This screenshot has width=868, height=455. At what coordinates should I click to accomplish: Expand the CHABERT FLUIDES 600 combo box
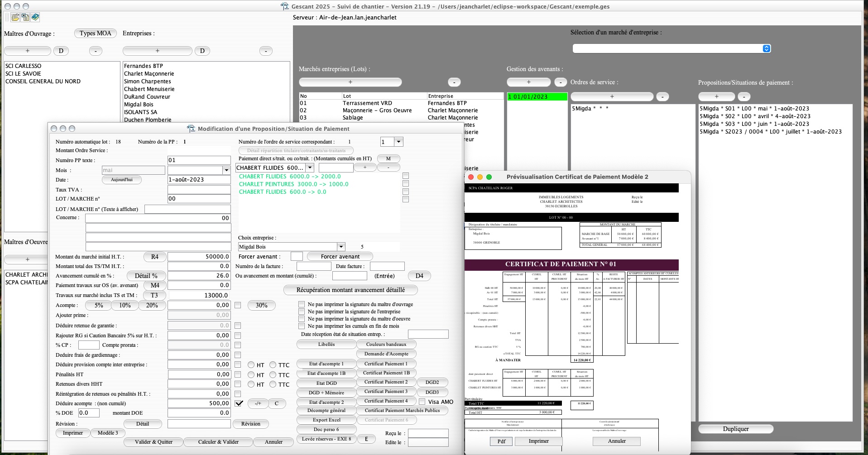(x=310, y=168)
